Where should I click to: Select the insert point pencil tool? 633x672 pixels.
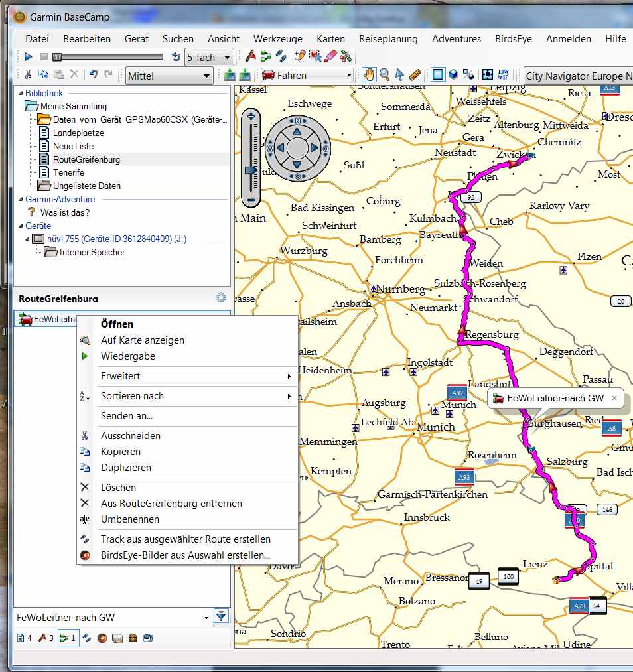coord(299,56)
